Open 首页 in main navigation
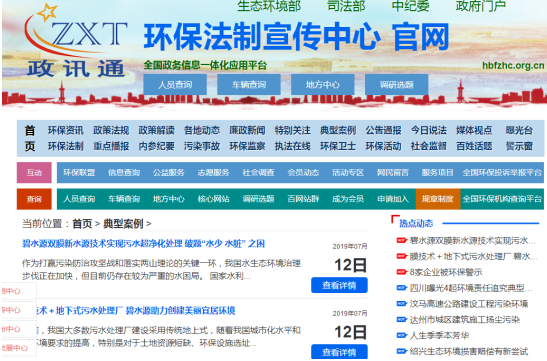The width and height of the screenshot is (547, 361). 30,138
